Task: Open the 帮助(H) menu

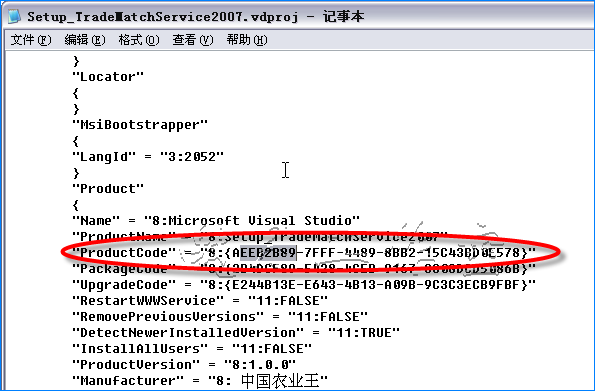Action: [x=247, y=39]
